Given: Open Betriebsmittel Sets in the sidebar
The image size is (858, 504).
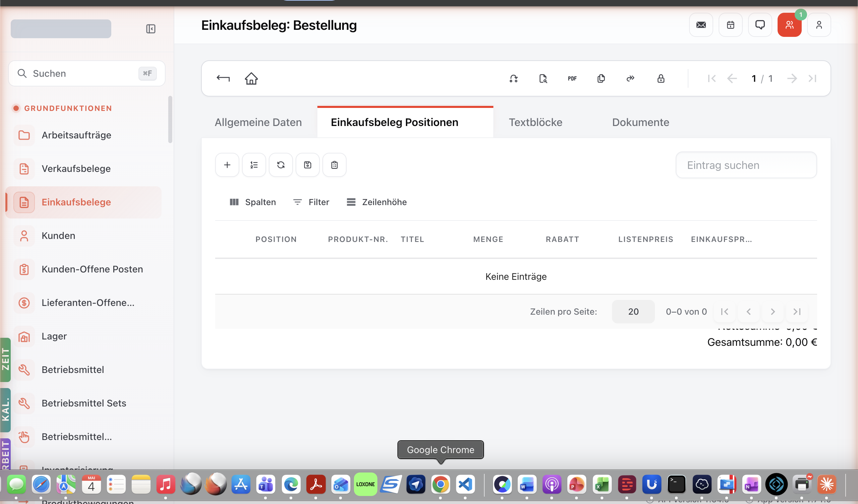Looking at the screenshot, I should click(83, 403).
